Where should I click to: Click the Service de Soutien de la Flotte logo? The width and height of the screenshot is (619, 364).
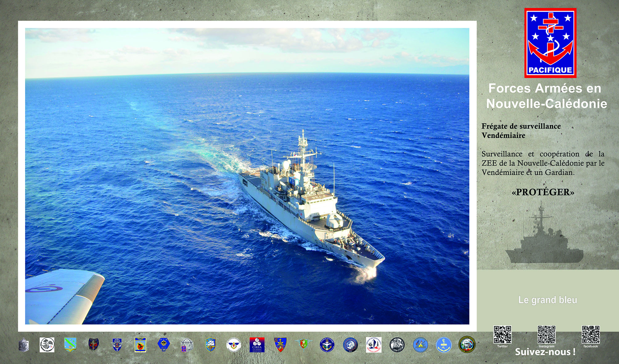(x=374, y=345)
